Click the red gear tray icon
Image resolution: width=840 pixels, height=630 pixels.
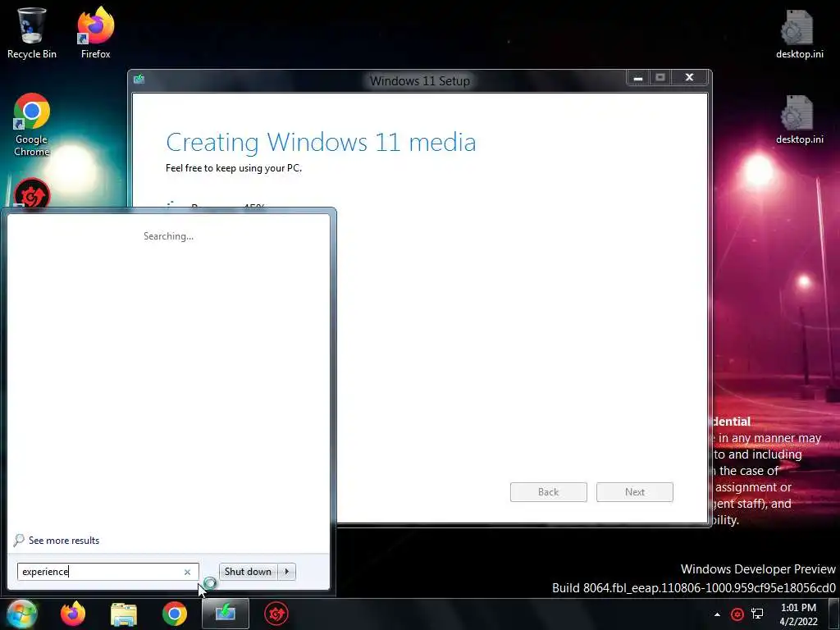[737, 614]
